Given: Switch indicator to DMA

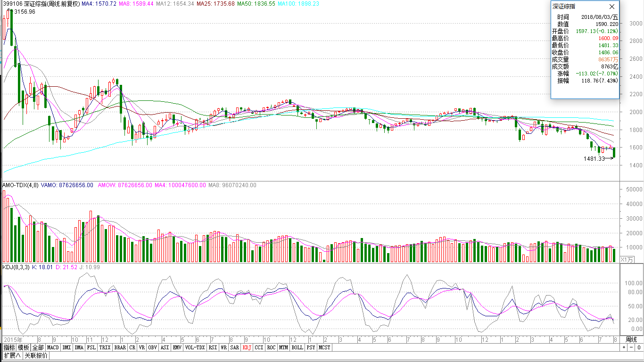Looking at the screenshot, I should 79,347.
